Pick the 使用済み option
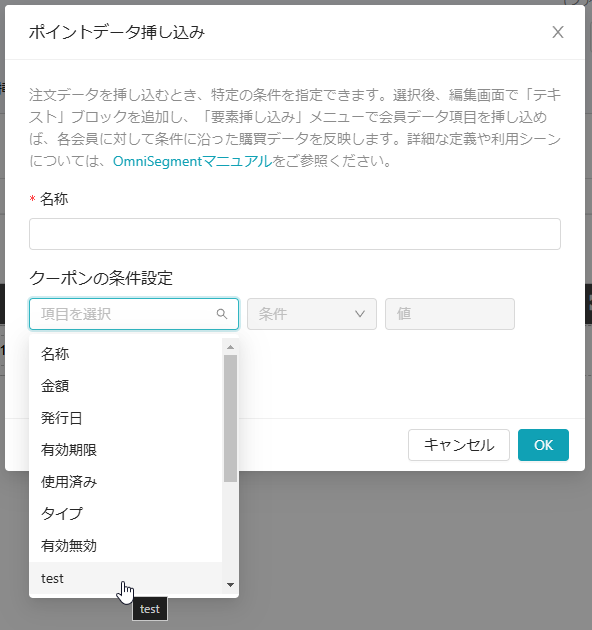The width and height of the screenshot is (592, 630). (x=126, y=482)
